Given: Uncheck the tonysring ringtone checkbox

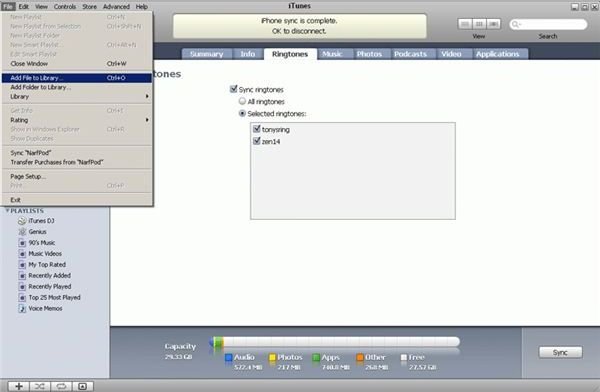Looking at the screenshot, I should [257, 129].
